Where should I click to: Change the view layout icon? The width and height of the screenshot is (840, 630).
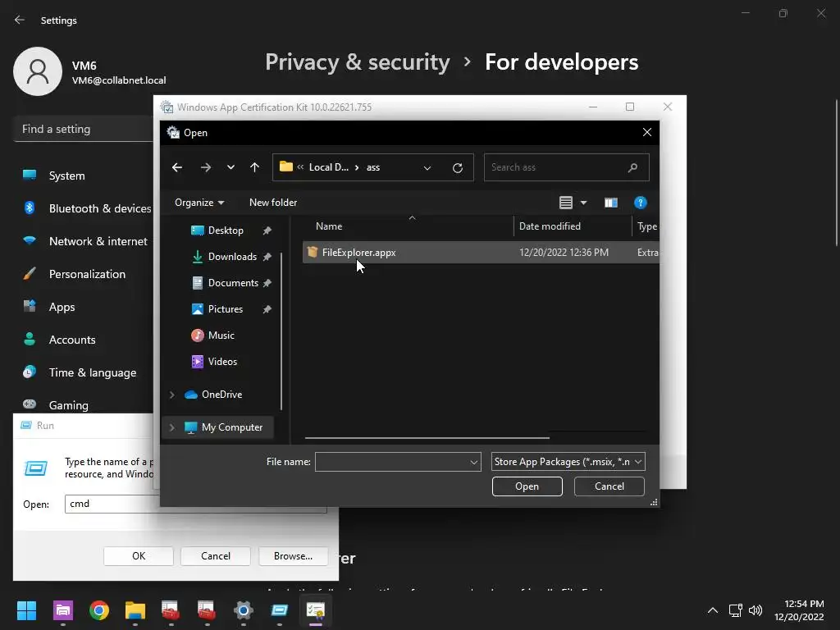(566, 203)
